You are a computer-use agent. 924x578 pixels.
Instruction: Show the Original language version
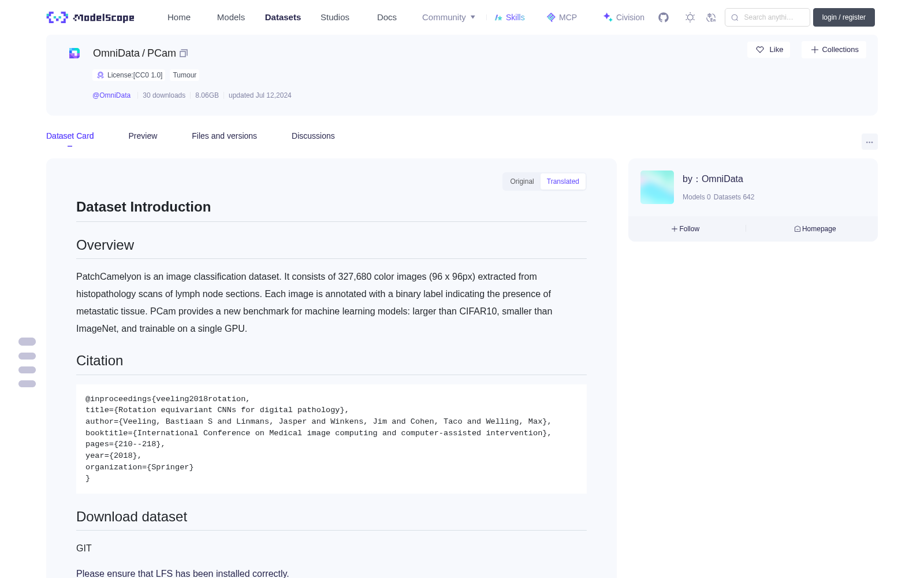pos(522,181)
